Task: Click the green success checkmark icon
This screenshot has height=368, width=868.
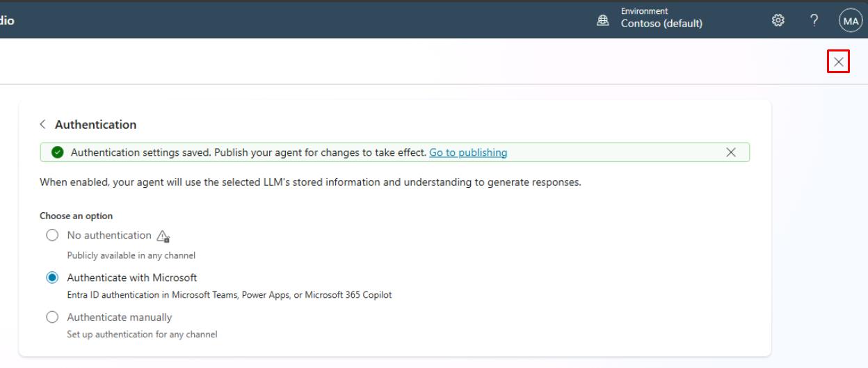Action: click(58, 152)
